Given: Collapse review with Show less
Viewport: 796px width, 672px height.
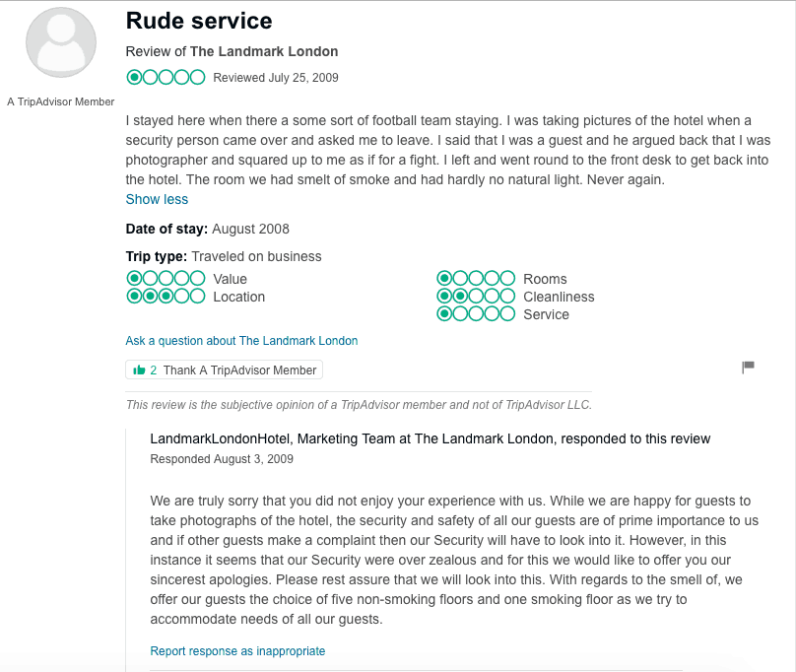Looking at the screenshot, I should 157,199.
